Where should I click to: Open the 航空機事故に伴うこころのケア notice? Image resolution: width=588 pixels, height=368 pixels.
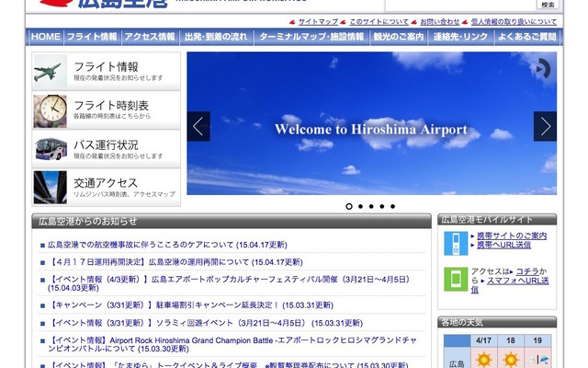coord(167,245)
